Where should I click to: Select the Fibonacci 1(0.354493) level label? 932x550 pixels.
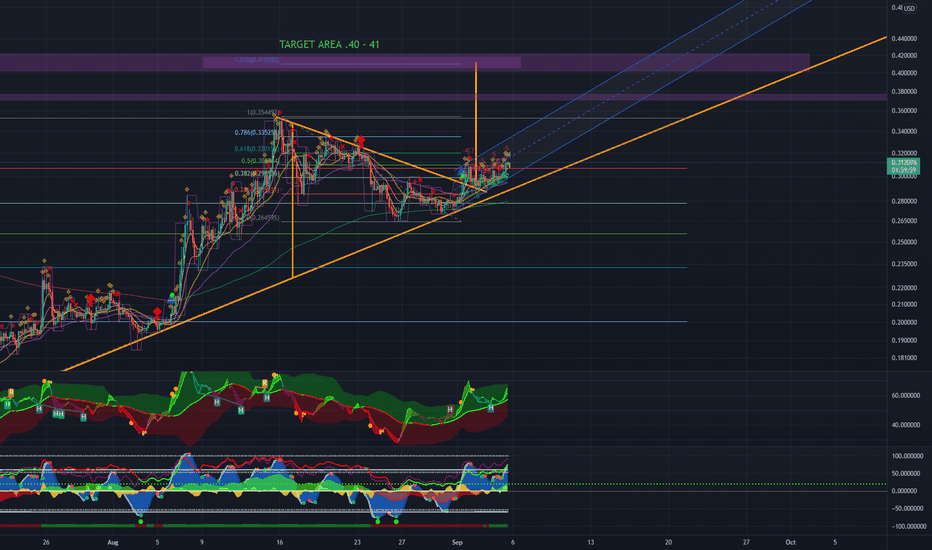click(x=262, y=112)
